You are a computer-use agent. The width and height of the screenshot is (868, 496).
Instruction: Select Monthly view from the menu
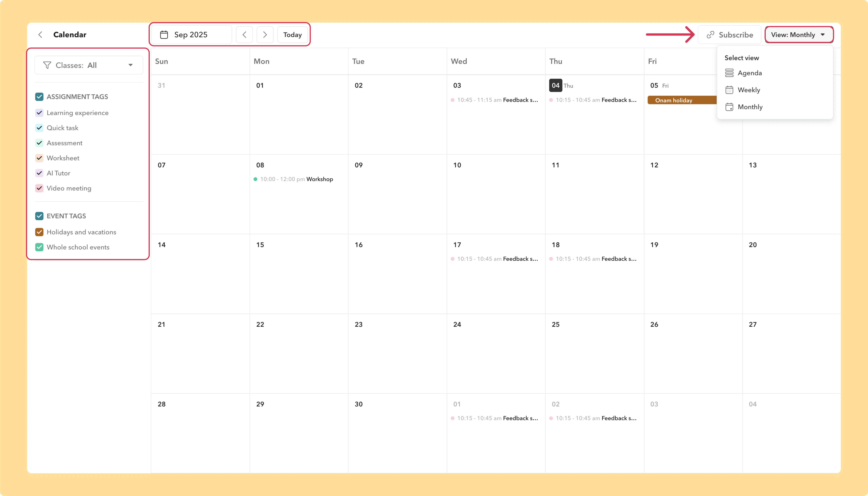click(x=775, y=107)
